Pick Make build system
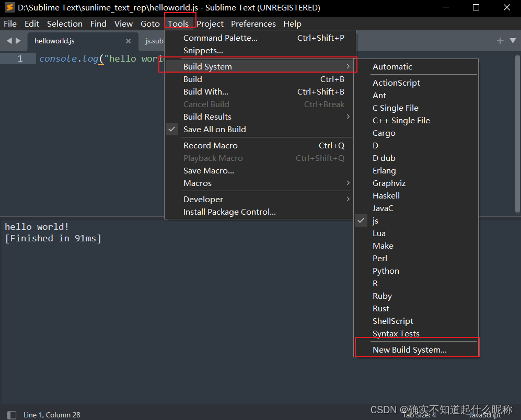The image size is (521, 420). pyautogui.click(x=416, y=246)
